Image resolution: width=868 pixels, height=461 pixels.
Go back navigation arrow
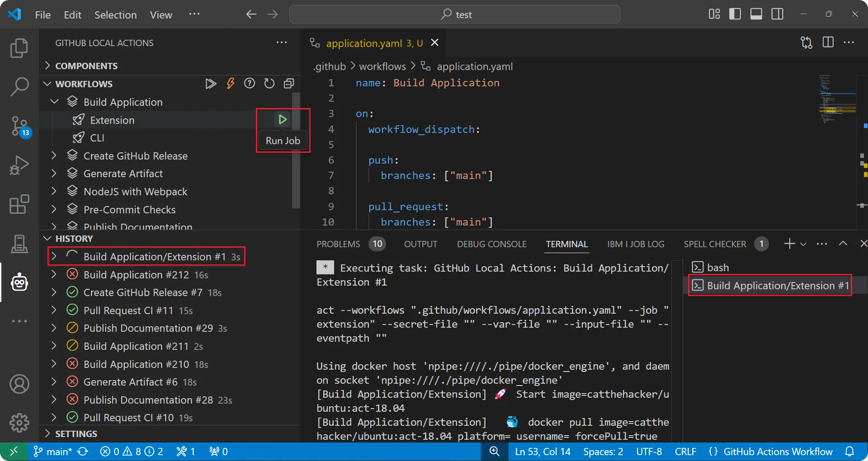coord(251,14)
